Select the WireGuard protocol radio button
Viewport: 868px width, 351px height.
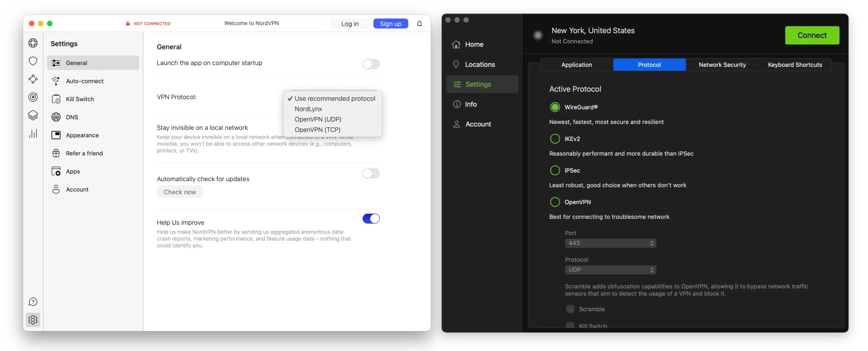tap(555, 107)
